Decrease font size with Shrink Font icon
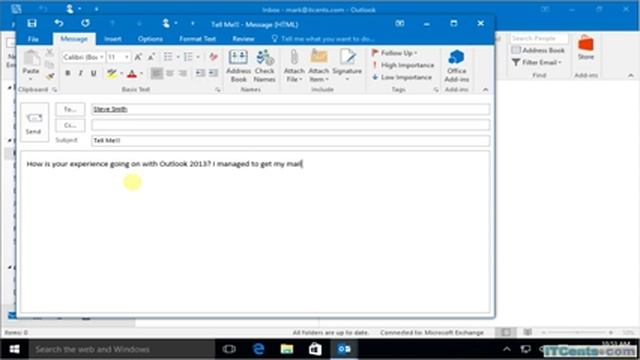Image resolution: width=640 pixels, height=360 pixels. click(151, 57)
